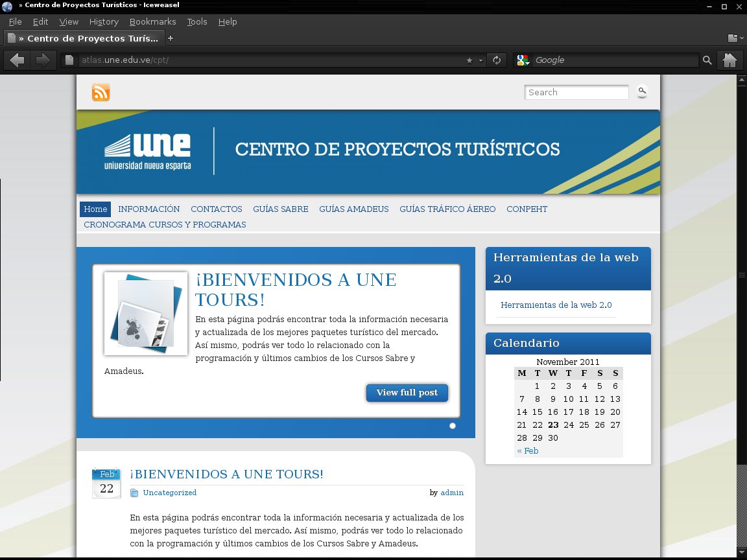Click the orange RSS feed icon
The image size is (747, 560).
pyautogui.click(x=101, y=92)
